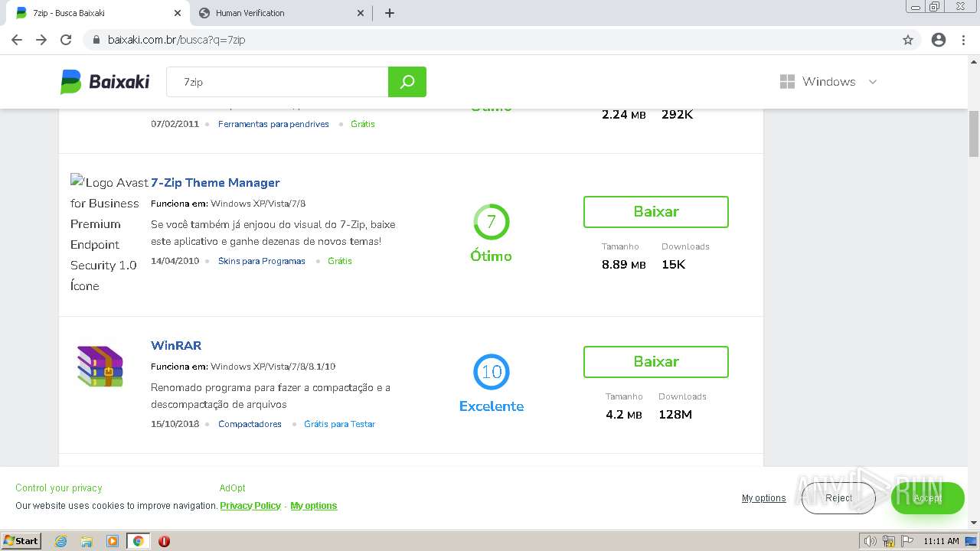Open the Windows platform dropdown chevron
Screen dimensions: 980x551
pos(872,82)
